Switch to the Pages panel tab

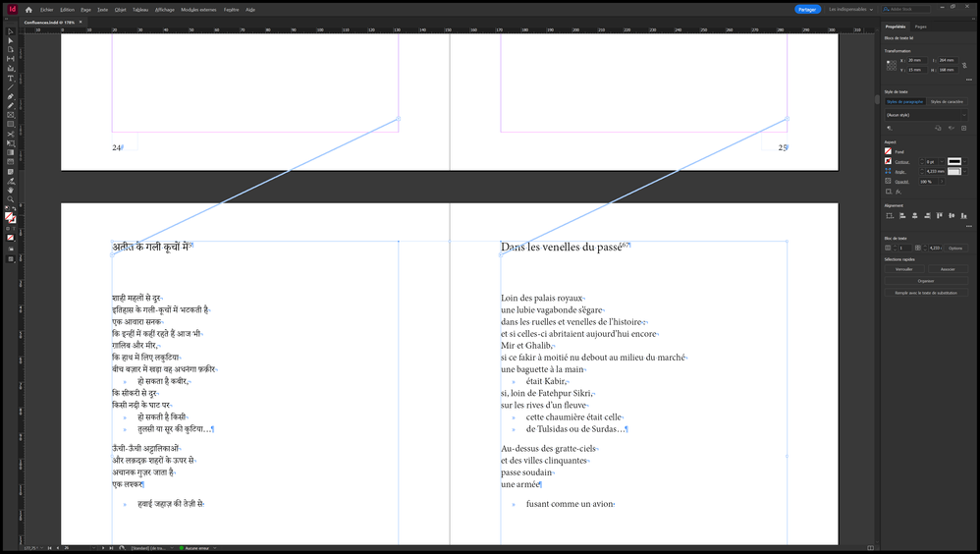point(921,27)
